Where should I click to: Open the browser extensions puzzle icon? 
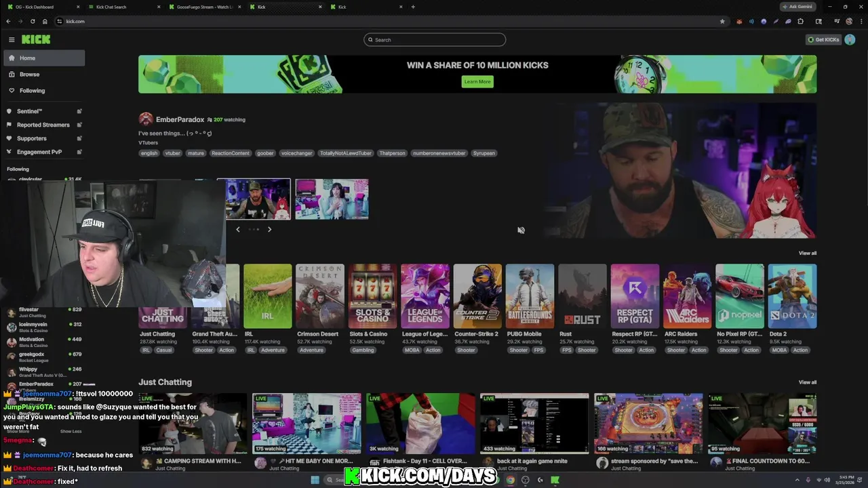tap(801, 21)
